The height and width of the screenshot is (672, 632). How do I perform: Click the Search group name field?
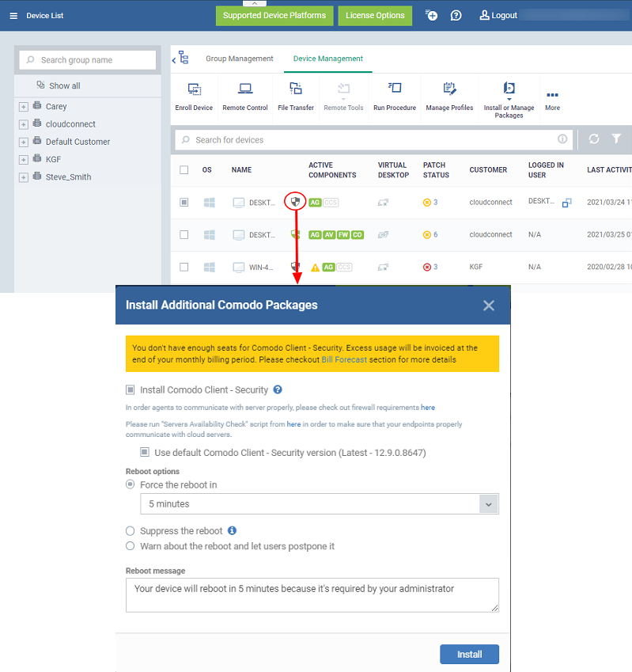(x=88, y=60)
